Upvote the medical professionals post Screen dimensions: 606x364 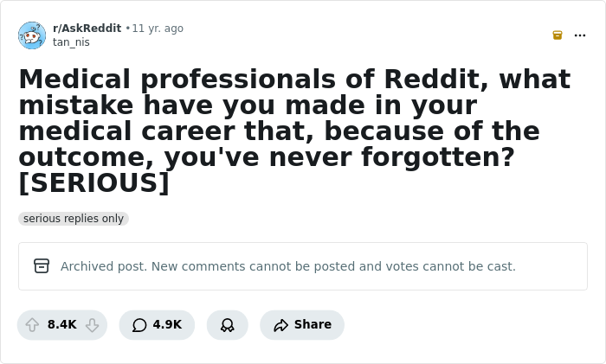click(x=33, y=325)
